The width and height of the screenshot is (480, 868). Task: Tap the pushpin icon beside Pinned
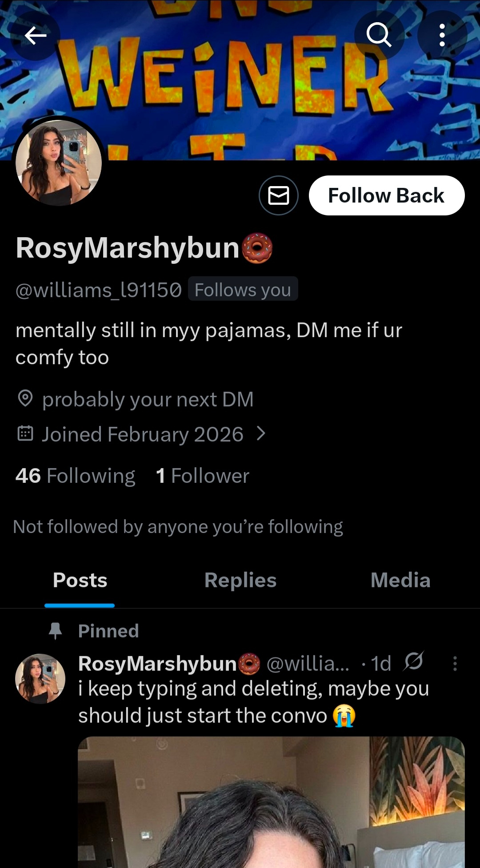pyautogui.click(x=56, y=631)
